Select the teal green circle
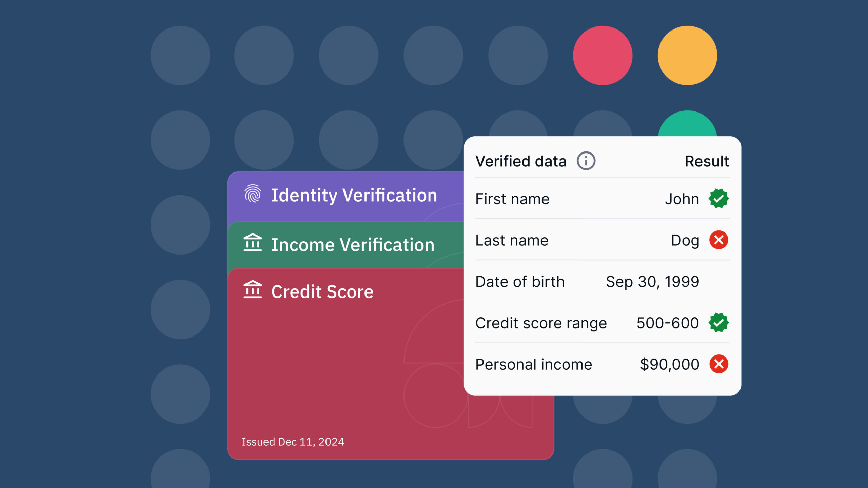Viewport: 868px width, 488px height. point(687,124)
